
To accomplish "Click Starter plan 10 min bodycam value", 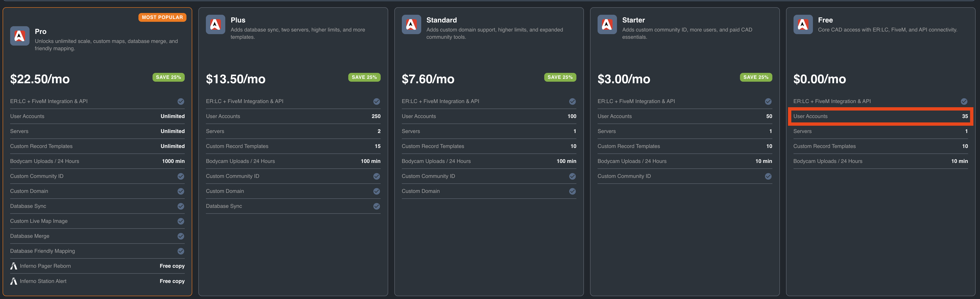I will pyautogui.click(x=764, y=161).
